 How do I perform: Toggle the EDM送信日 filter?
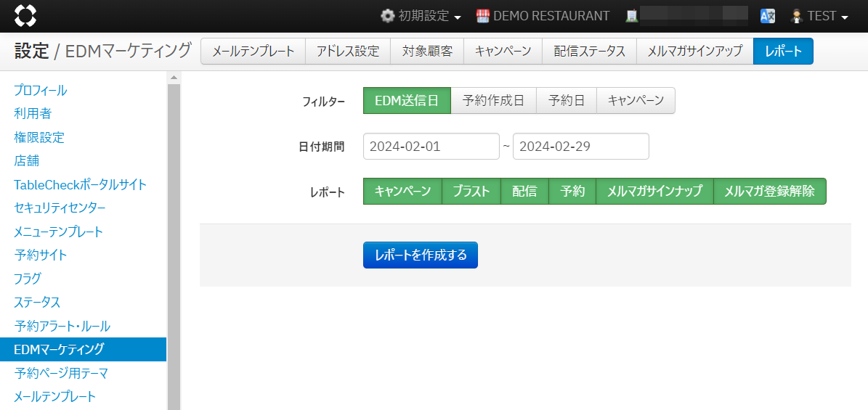[407, 101]
